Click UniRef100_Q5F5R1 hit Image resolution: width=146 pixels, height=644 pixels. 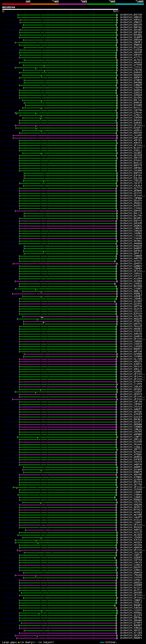131,618
